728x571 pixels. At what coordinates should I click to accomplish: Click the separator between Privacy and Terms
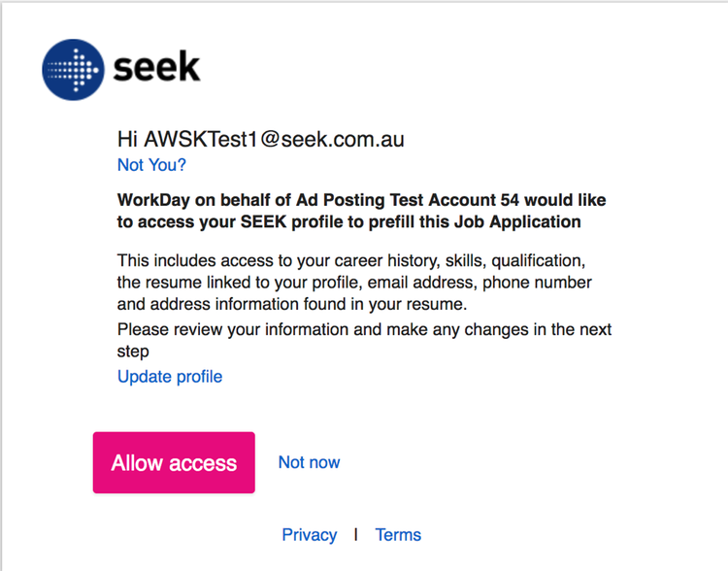pyautogui.click(x=356, y=534)
